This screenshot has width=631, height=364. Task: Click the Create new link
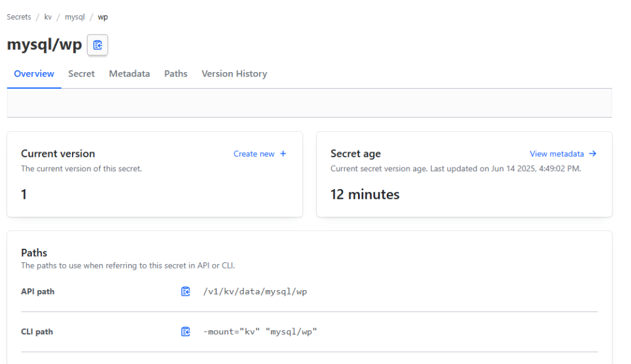254,153
